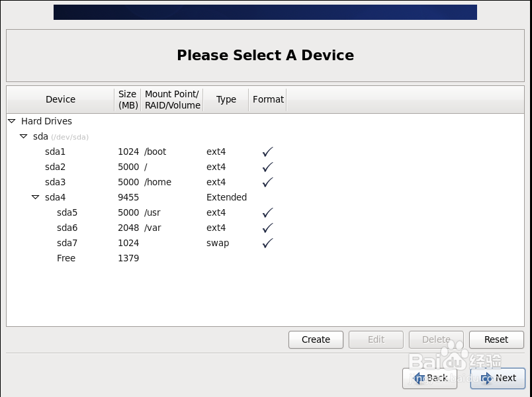Sort by the Device column header
The image size is (532, 397).
click(x=60, y=99)
